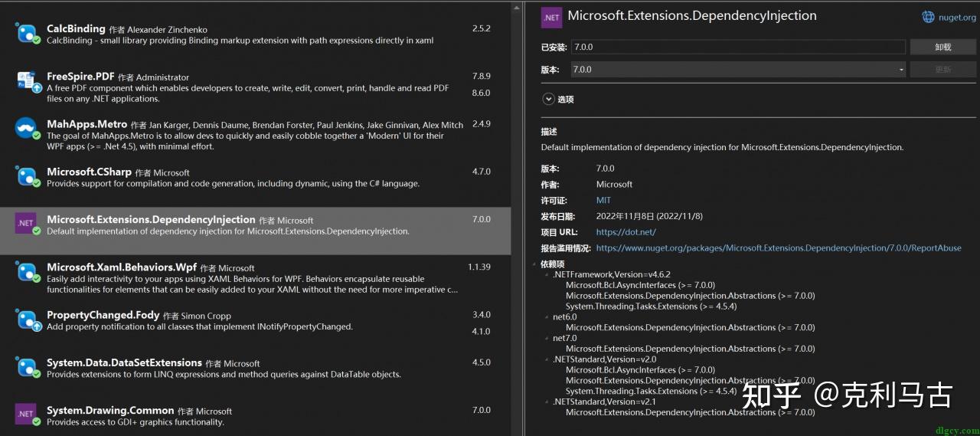Click the FreeSpire.PDF package icon
The image size is (980, 436).
click(x=27, y=80)
